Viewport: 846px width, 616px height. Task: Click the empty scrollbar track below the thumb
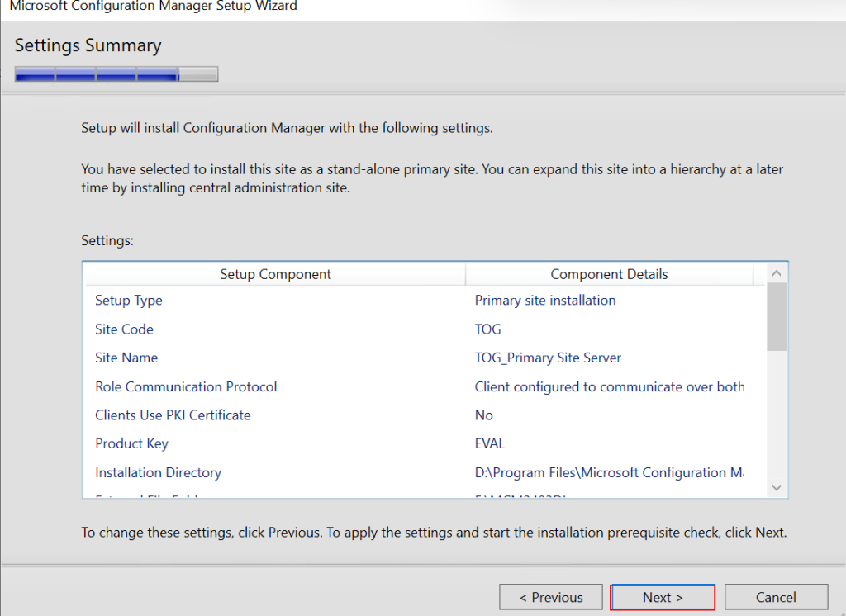pos(777,413)
